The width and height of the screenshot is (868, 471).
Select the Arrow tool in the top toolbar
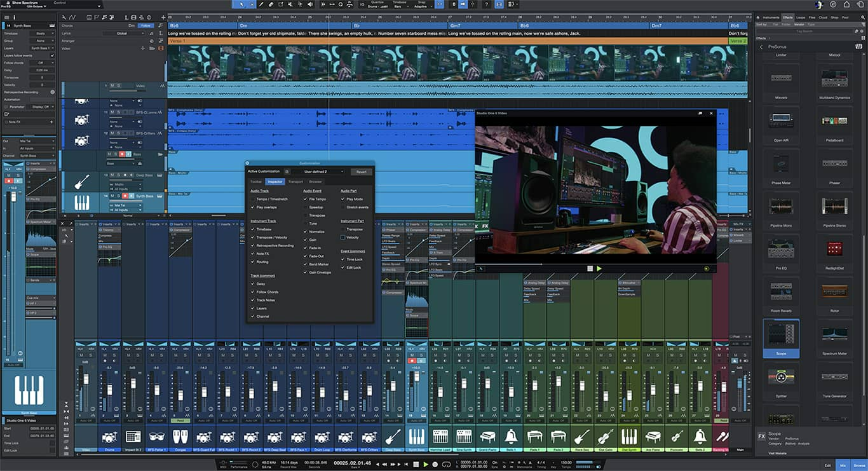(240, 4)
